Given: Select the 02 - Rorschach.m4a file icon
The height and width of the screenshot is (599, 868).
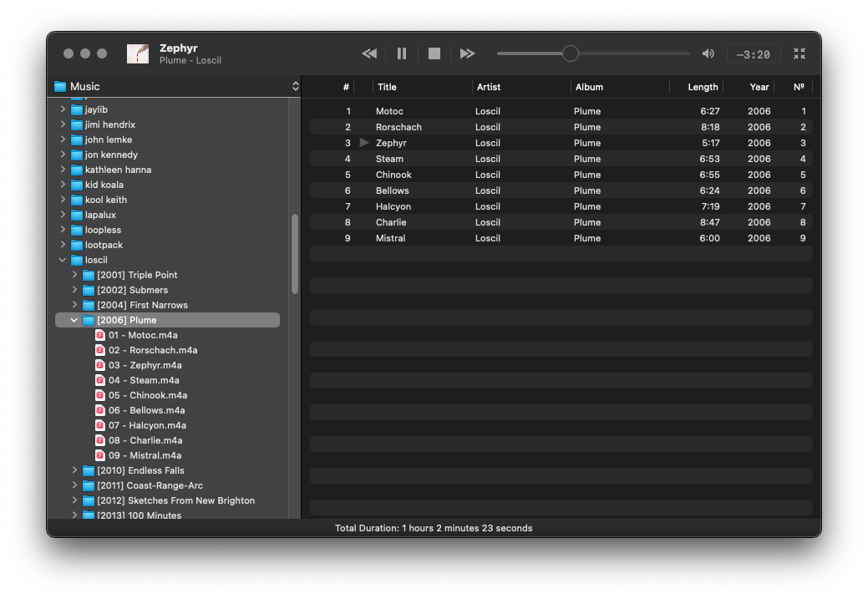Looking at the screenshot, I should [x=100, y=350].
